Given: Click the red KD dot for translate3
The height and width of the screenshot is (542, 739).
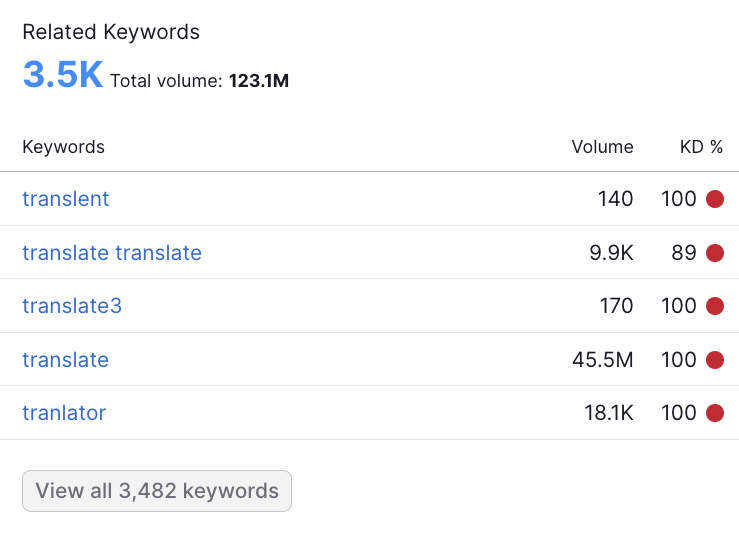Looking at the screenshot, I should (714, 306).
